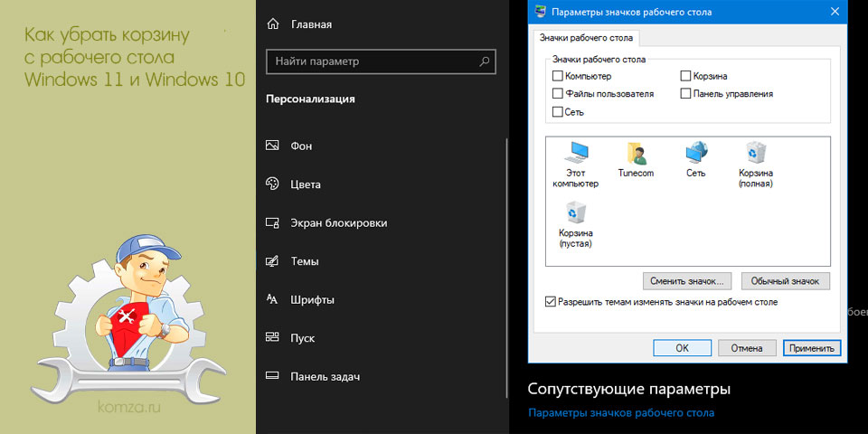Viewport: 868px width, 434px height.
Task: Select the Шрифты font icon
Action: pyautogui.click(x=272, y=299)
